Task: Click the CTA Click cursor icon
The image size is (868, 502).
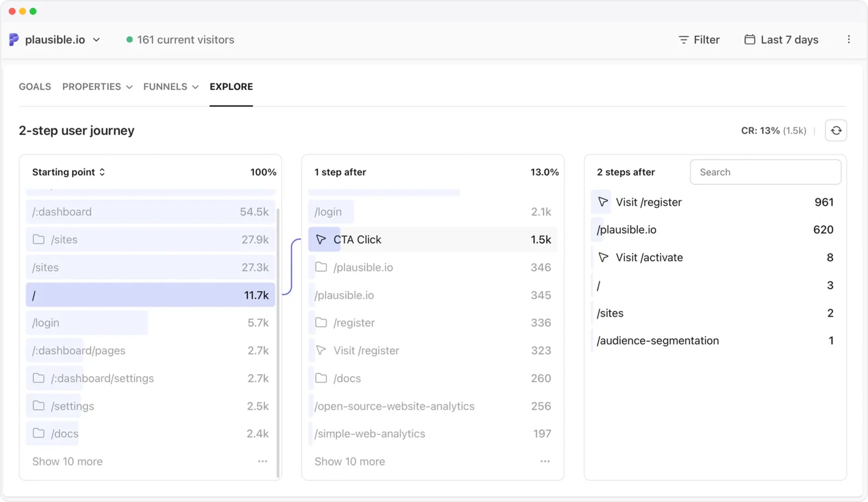Action: pyautogui.click(x=321, y=239)
